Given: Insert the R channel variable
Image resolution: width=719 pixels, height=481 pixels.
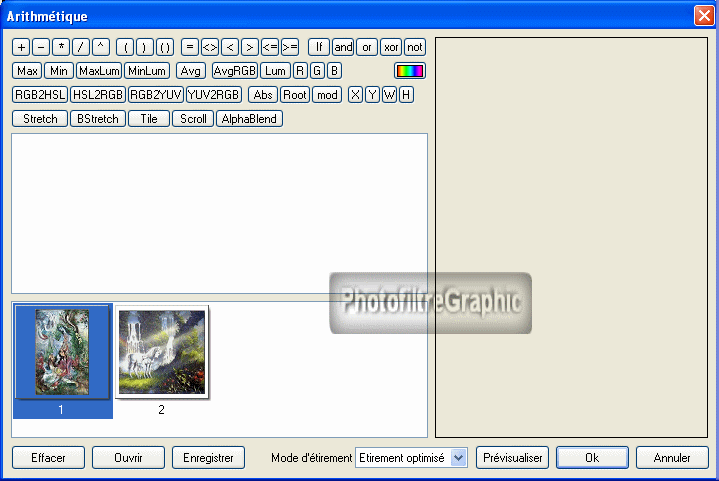Looking at the screenshot, I should pyautogui.click(x=300, y=71).
